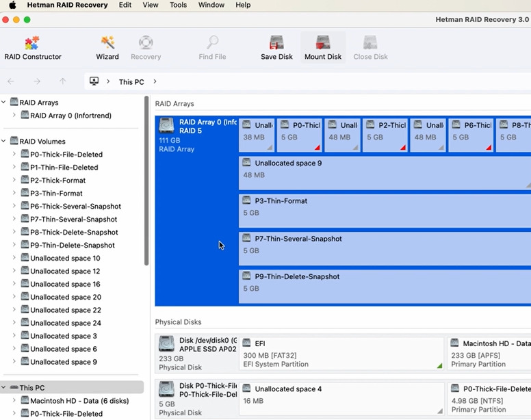The height and width of the screenshot is (420, 531).
Task: Select the P9-Thin-Delete-Snapshot partition block
Action: (385, 287)
